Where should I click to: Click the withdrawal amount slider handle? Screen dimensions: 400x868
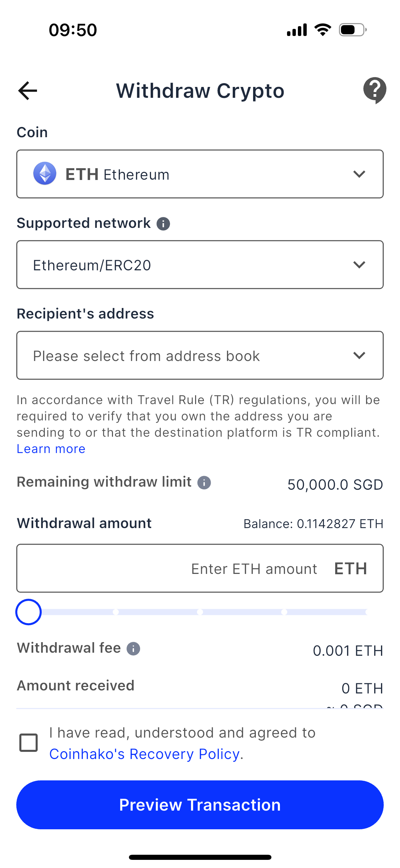(x=28, y=612)
